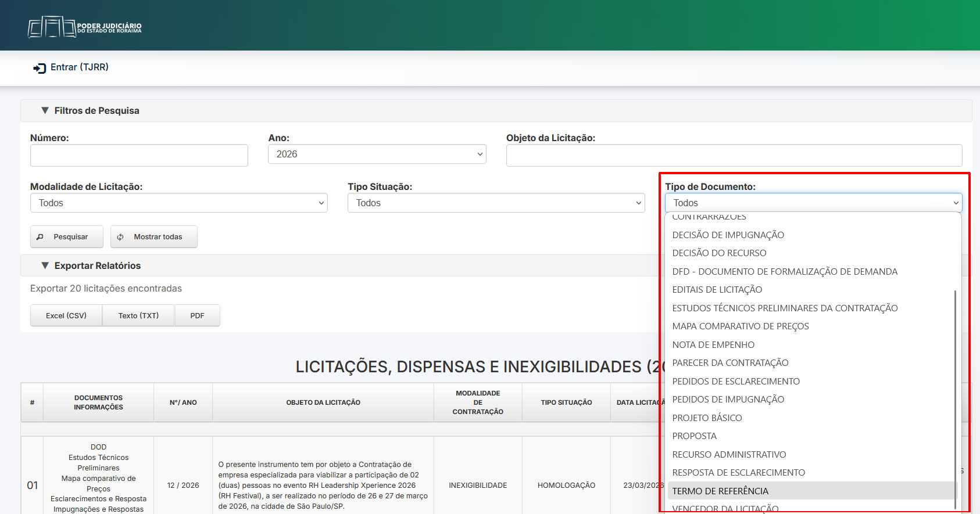Click the Entrar (TJRR) login icon
Image resolution: width=980 pixels, height=514 pixels.
tap(40, 68)
